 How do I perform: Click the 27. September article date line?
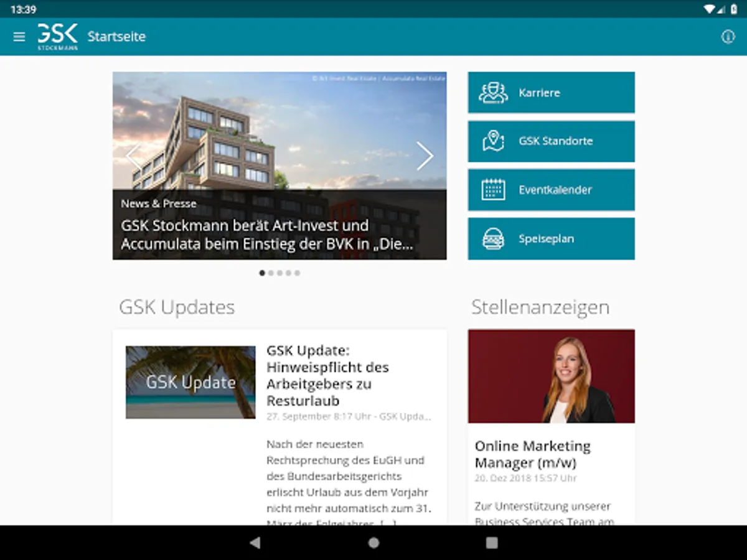click(349, 416)
